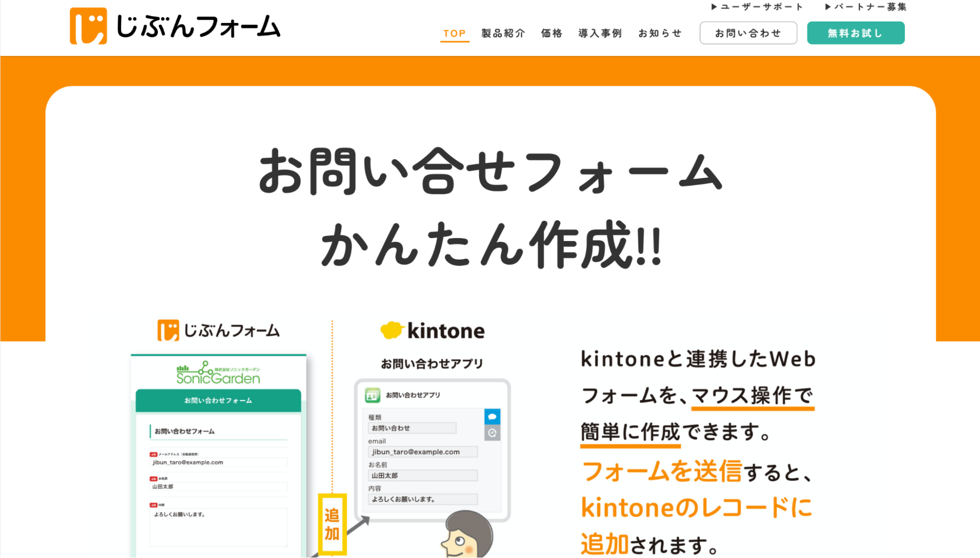Open the 導入事例 menu item

(x=600, y=33)
